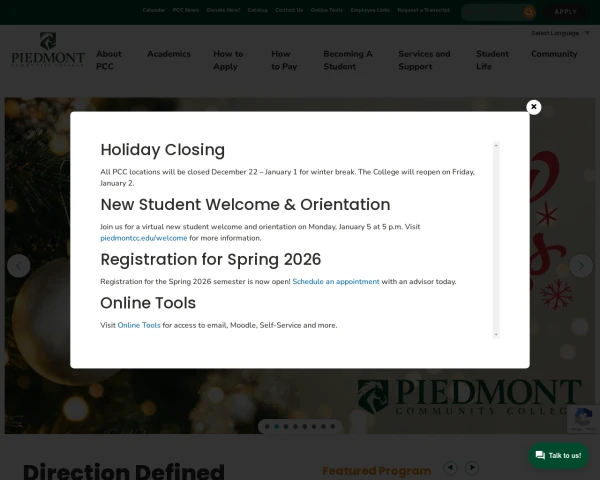Open the Services and Support menu
Screen dimensions: 600x480
coord(424,60)
